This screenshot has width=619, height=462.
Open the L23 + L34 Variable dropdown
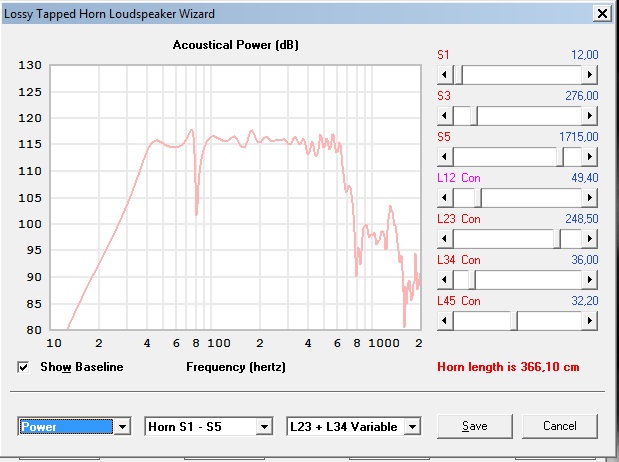point(412,426)
